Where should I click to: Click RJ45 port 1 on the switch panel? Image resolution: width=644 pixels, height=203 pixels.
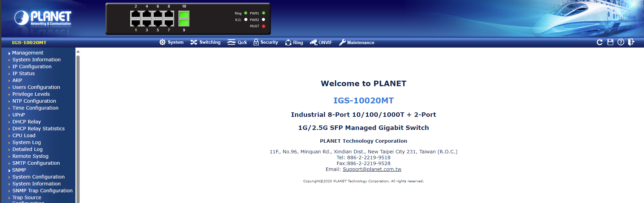[135, 23]
